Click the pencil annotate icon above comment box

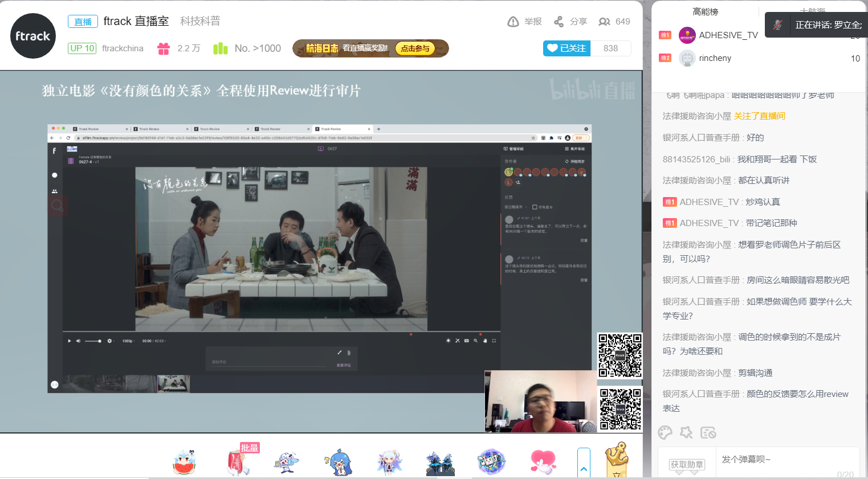pos(340,353)
